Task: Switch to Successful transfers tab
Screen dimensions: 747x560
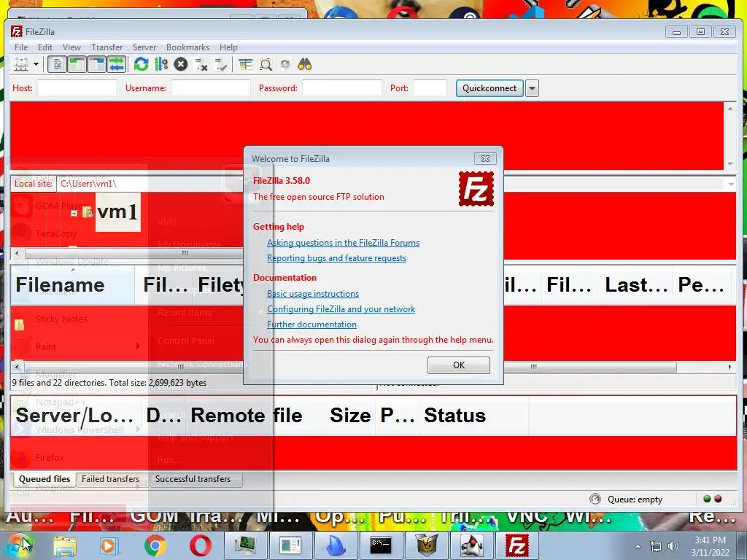Action: pyautogui.click(x=193, y=479)
